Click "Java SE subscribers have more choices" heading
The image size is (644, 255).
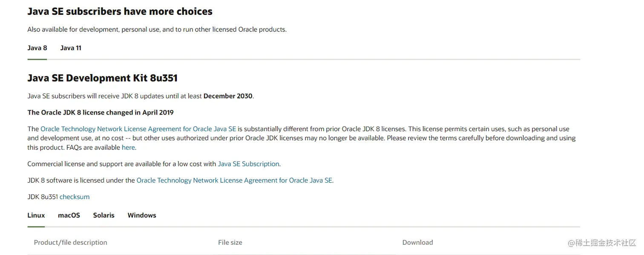tap(120, 11)
